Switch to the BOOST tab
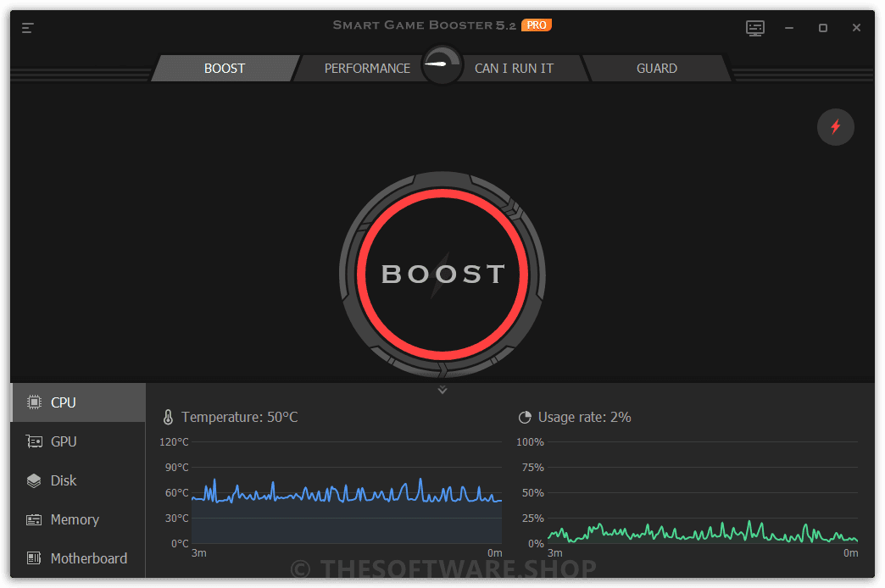Image resolution: width=885 pixels, height=588 pixels. (225, 69)
